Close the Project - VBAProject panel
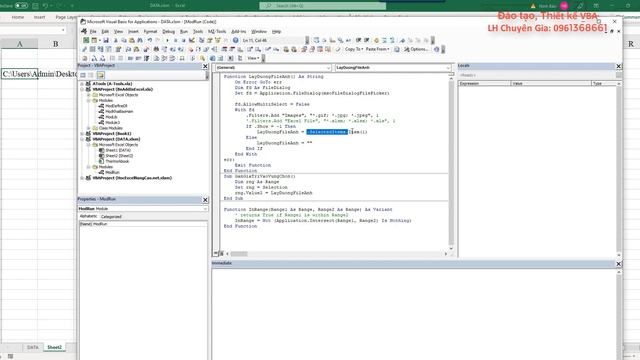This screenshot has width=640, height=360. pos(205,66)
